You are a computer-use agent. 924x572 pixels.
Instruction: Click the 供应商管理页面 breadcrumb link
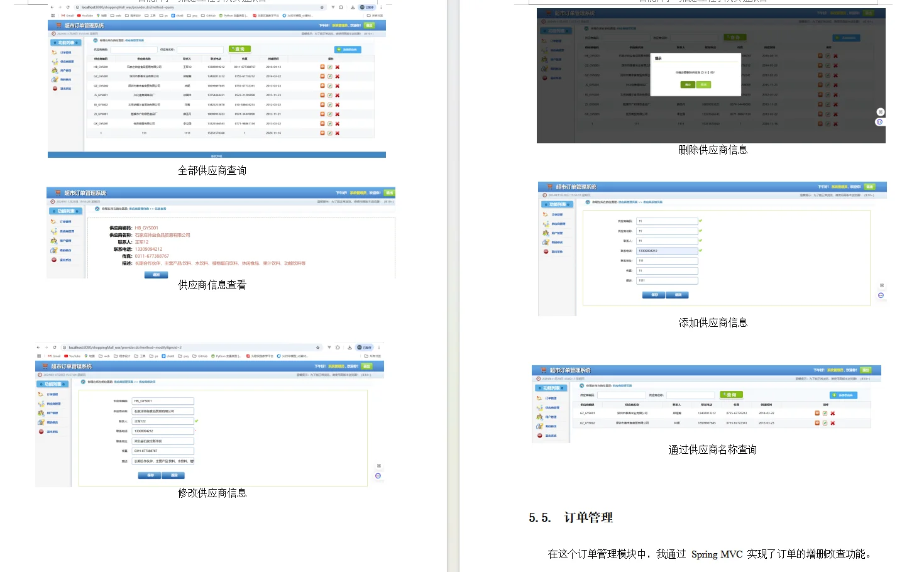[135, 41]
